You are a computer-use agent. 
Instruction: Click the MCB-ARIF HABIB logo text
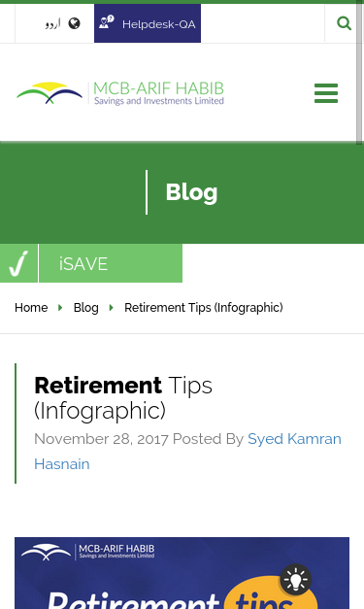coord(159,93)
